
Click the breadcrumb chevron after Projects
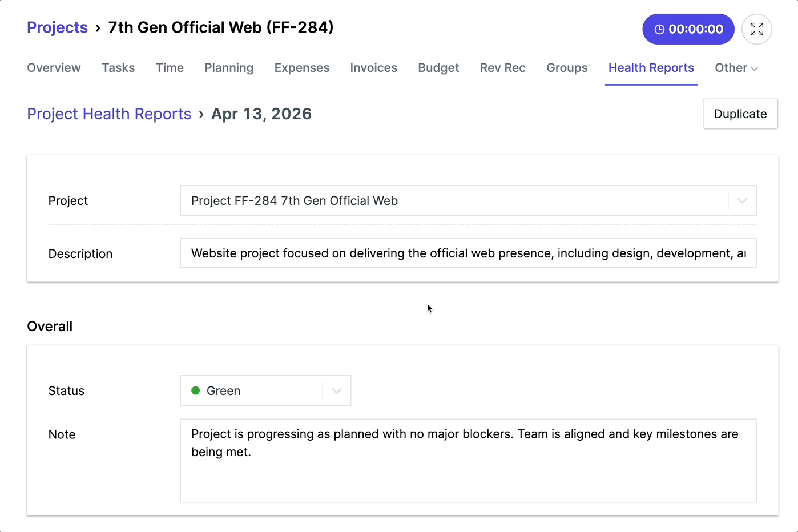click(x=98, y=27)
